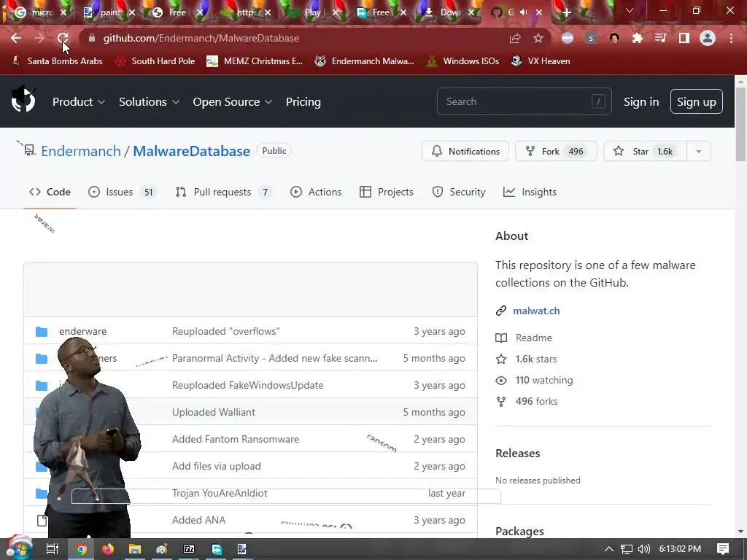Toggle the browser side panel icon
The height and width of the screenshot is (560, 747).
tap(684, 38)
